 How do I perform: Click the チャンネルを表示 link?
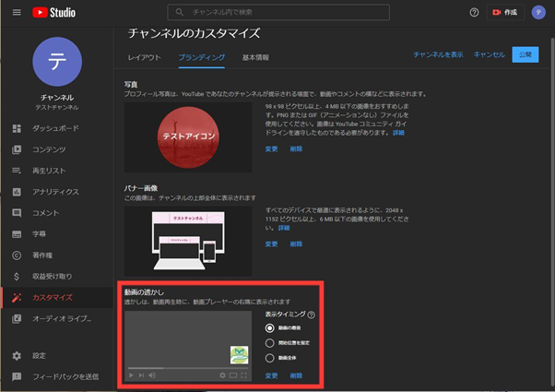click(x=438, y=55)
